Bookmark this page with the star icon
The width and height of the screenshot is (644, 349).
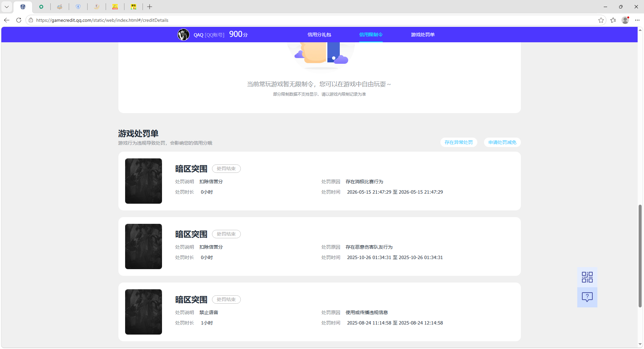click(601, 20)
